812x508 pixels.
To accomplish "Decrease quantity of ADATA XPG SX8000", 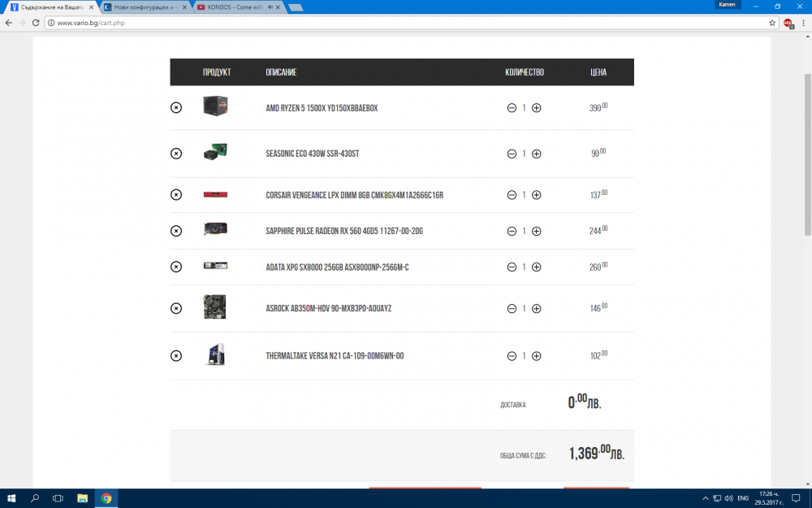I will click(512, 267).
